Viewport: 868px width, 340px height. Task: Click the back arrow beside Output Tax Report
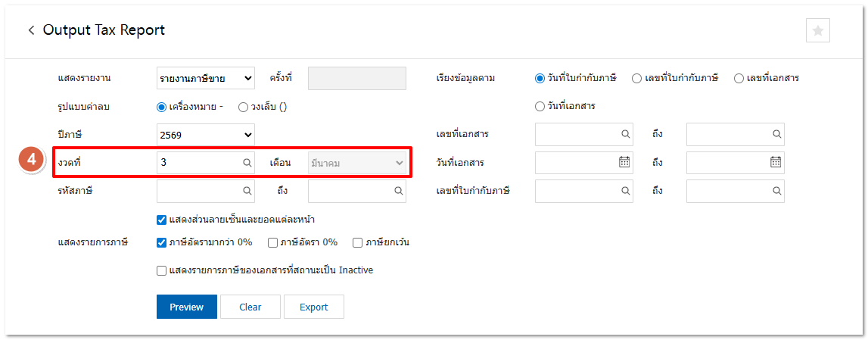[31, 30]
